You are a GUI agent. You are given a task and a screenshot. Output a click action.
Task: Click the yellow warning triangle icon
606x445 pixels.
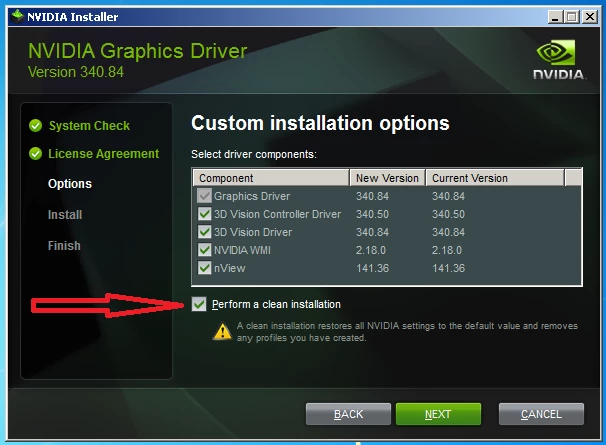tap(223, 331)
